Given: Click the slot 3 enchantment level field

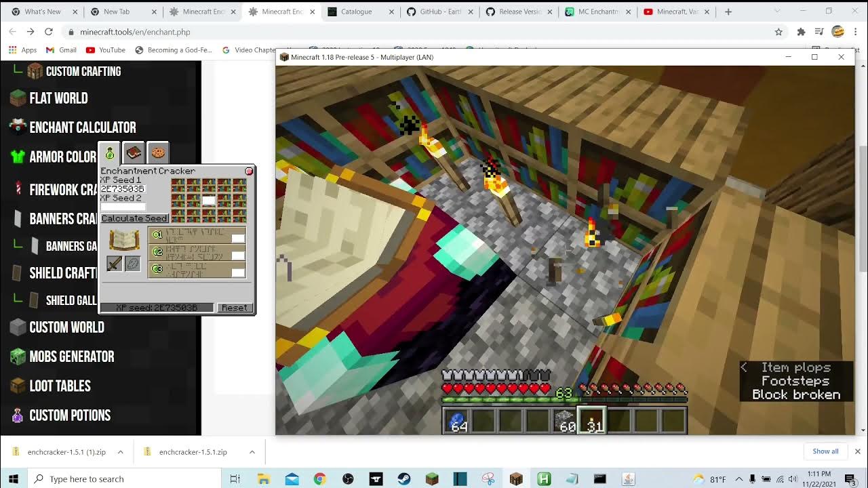Looking at the screenshot, I should coord(238,272).
